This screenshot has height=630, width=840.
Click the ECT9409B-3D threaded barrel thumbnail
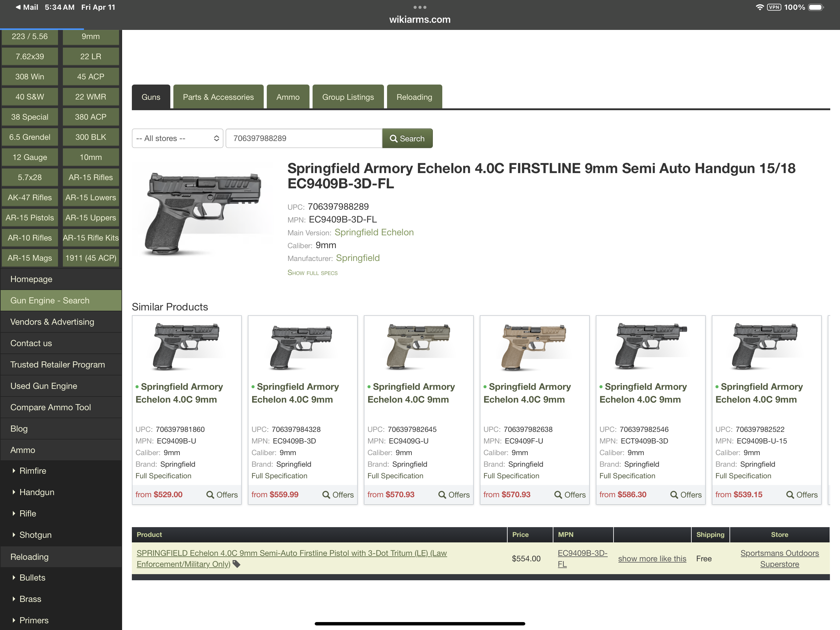(x=650, y=346)
